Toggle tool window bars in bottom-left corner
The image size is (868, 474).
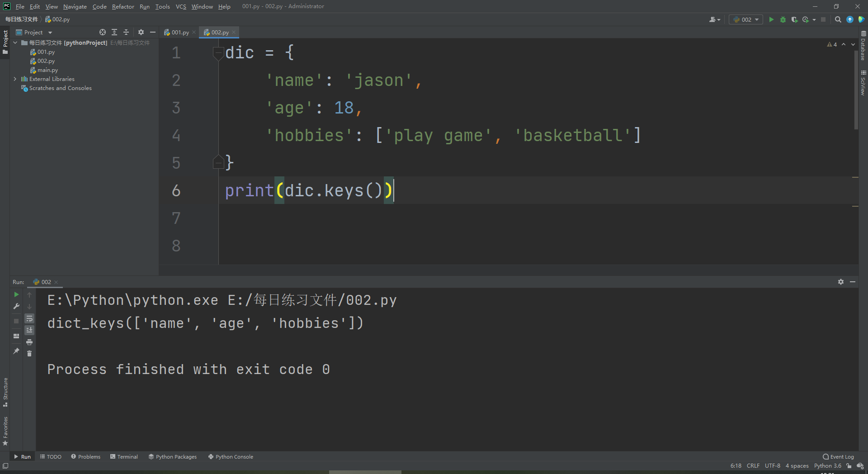click(5, 465)
